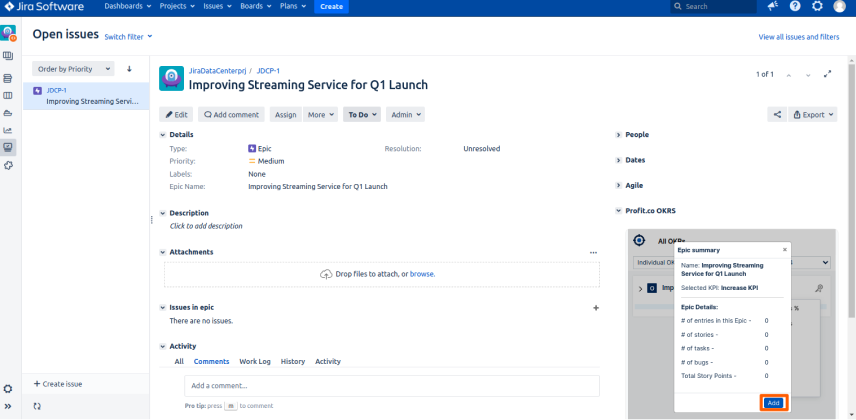Expand the Dates section

618,161
